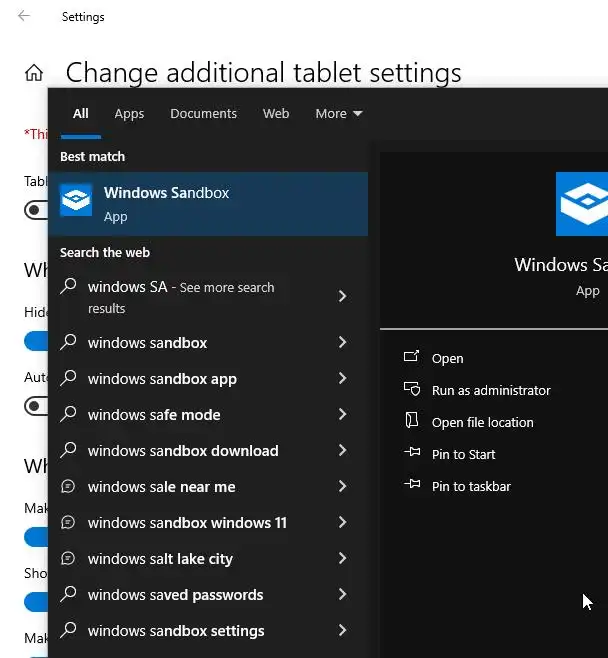Viewport: 608px width, 658px height.
Task: Click the Run as administrator shield icon
Action: tap(412, 389)
